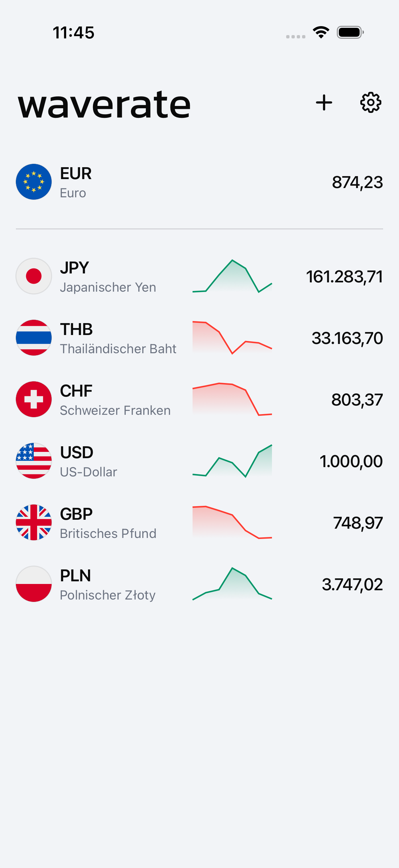Tap the United Kingdom flag icon

[34, 523]
